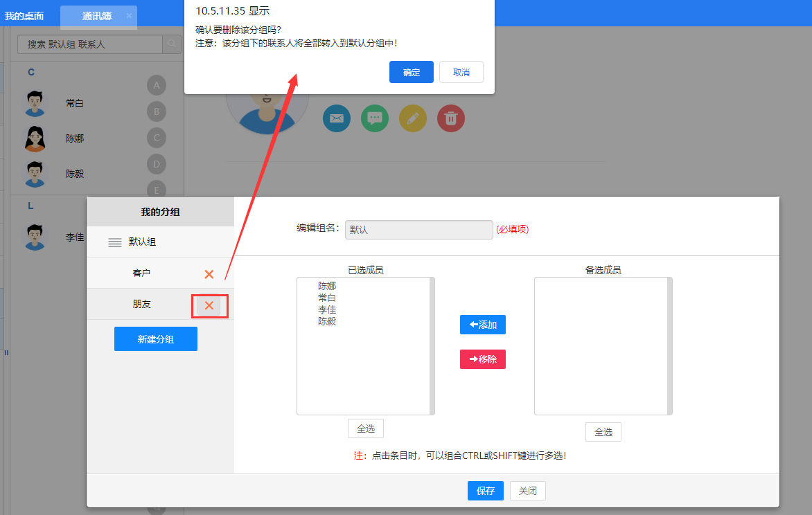The image size is (812, 515).
Task: Click the red trash delete icon
Action: (451, 118)
